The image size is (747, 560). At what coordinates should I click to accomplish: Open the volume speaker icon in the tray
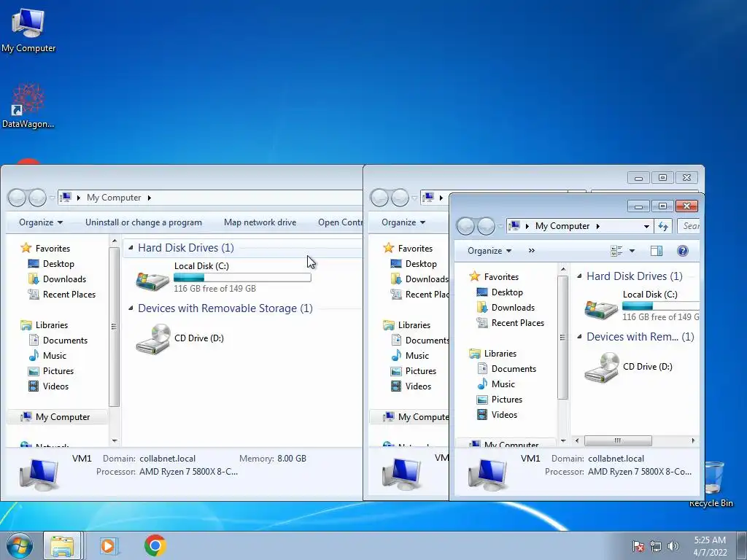pos(673,546)
